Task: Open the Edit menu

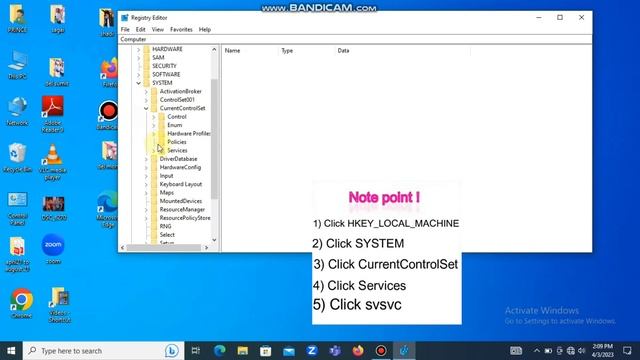Action: coord(140,29)
